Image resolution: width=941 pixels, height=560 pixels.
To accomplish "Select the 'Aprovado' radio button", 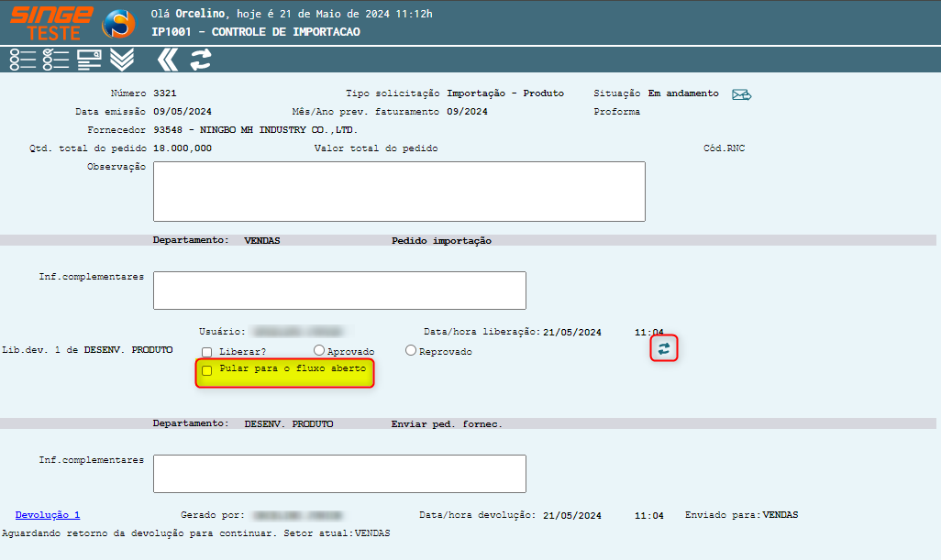I will coord(319,350).
